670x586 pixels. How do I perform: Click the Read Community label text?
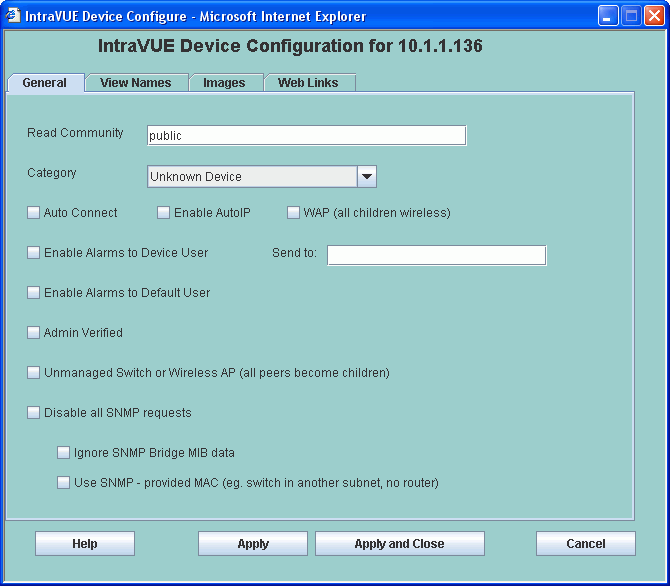click(75, 133)
